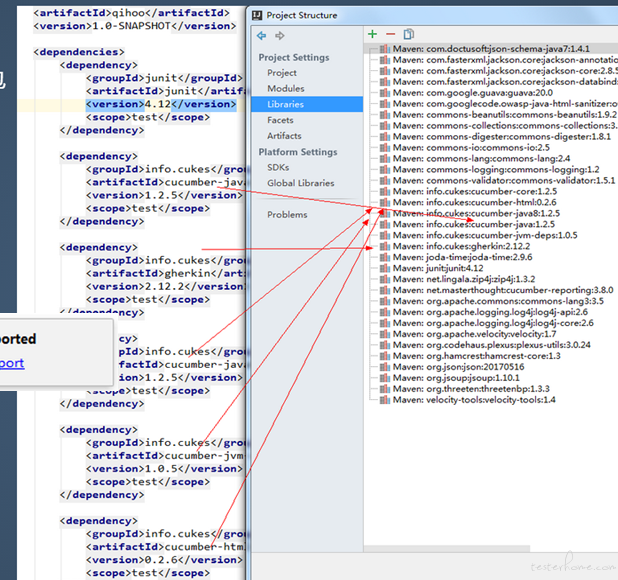Select Maven: commons-io:commons-io:2.5 library

[471, 148]
